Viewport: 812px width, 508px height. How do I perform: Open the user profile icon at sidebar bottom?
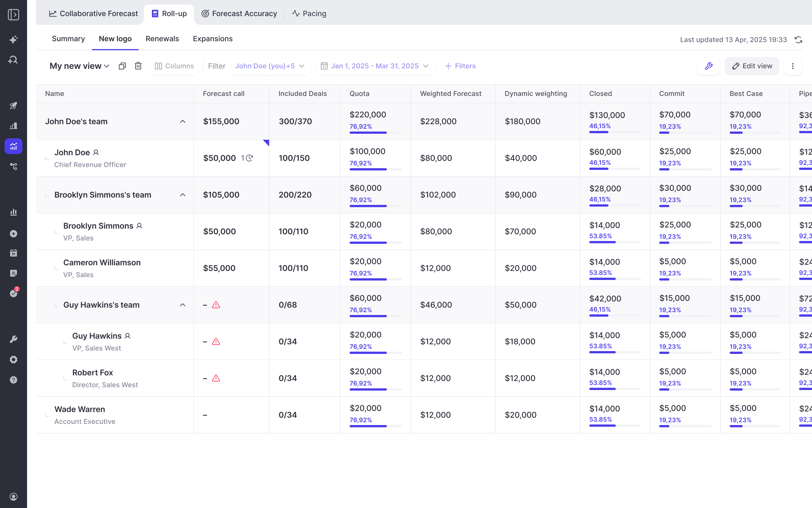(x=14, y=497)
